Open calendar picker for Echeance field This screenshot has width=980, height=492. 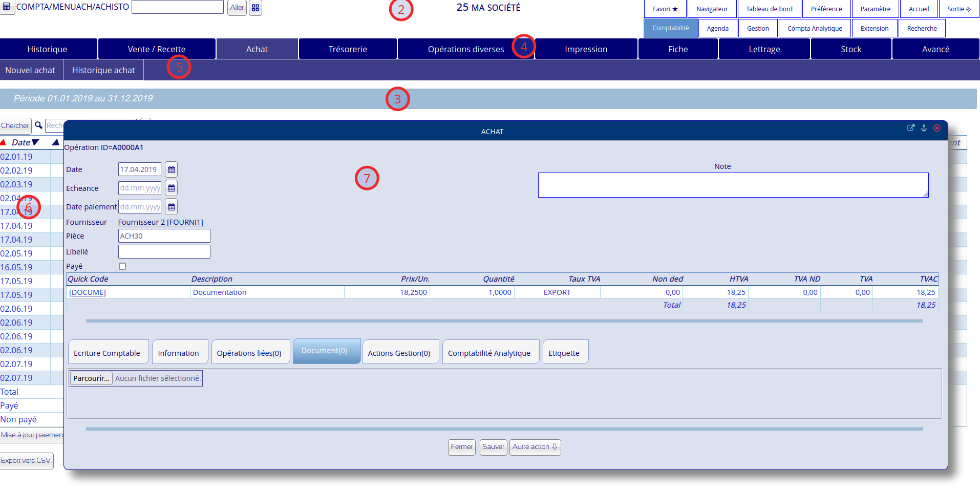click(172, 188)
